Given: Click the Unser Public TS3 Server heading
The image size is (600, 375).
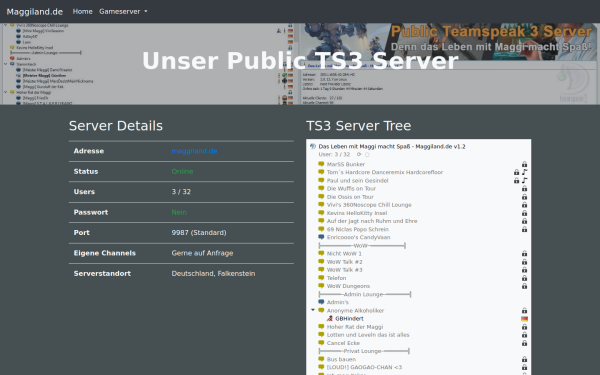Looking at the screenshot, I should pos(300,60).
